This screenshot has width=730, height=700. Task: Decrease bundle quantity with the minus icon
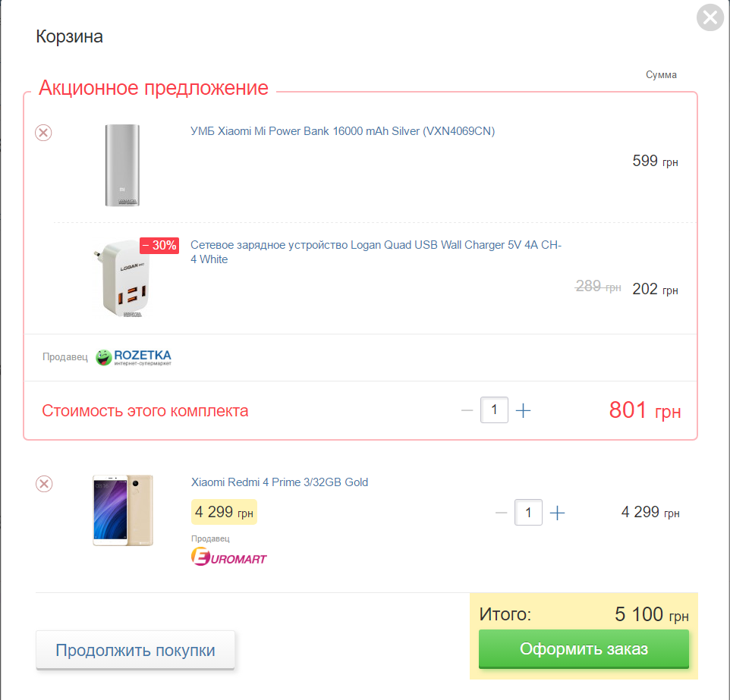click(467, 410)
